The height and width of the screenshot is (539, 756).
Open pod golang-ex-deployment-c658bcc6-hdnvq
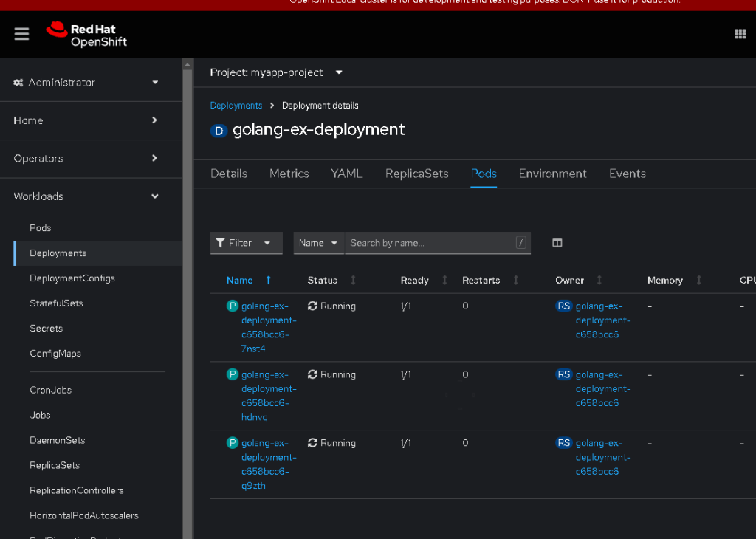pos(269,395)
